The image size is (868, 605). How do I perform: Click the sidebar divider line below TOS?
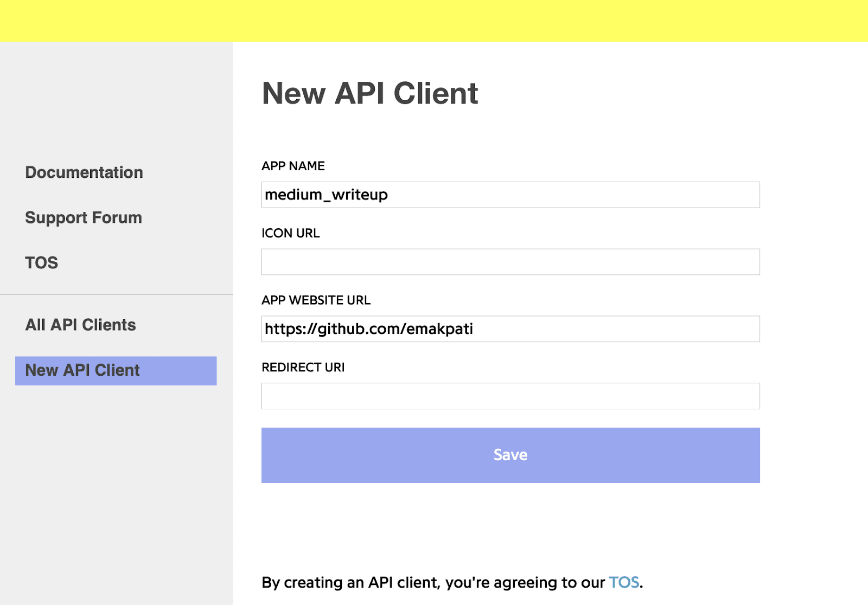pos(116,294)
